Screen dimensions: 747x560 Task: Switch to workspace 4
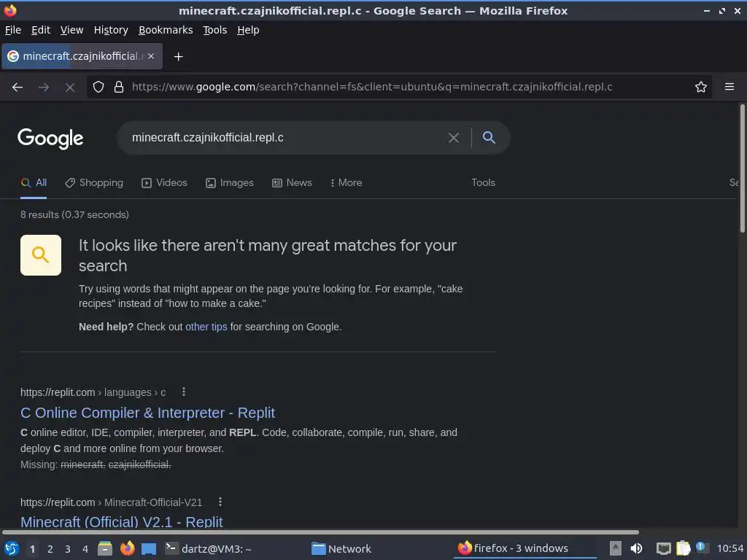point(85,549)
